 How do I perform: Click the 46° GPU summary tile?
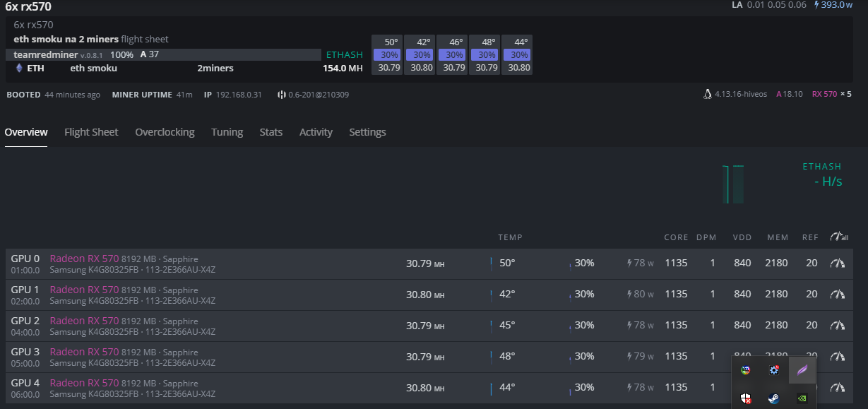(x=452, y=54)
